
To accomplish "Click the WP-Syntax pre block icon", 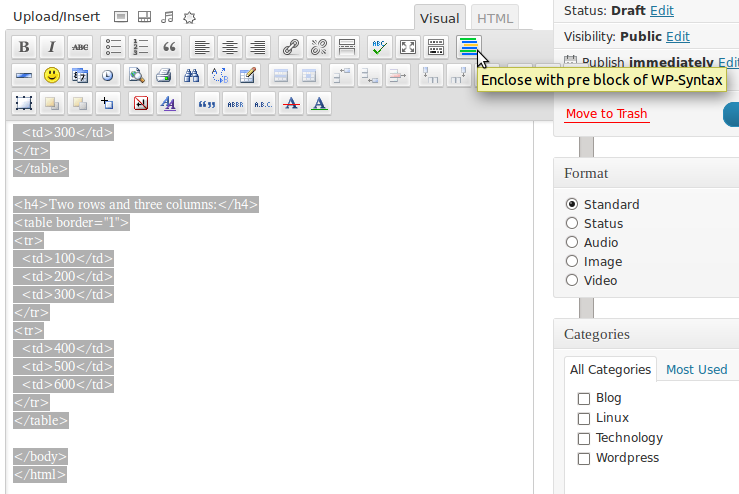I will 468,46.
